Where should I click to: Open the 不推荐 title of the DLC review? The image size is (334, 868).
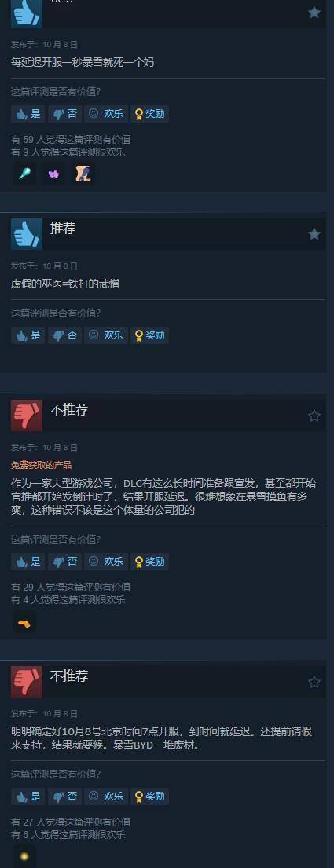coord(69,409)
